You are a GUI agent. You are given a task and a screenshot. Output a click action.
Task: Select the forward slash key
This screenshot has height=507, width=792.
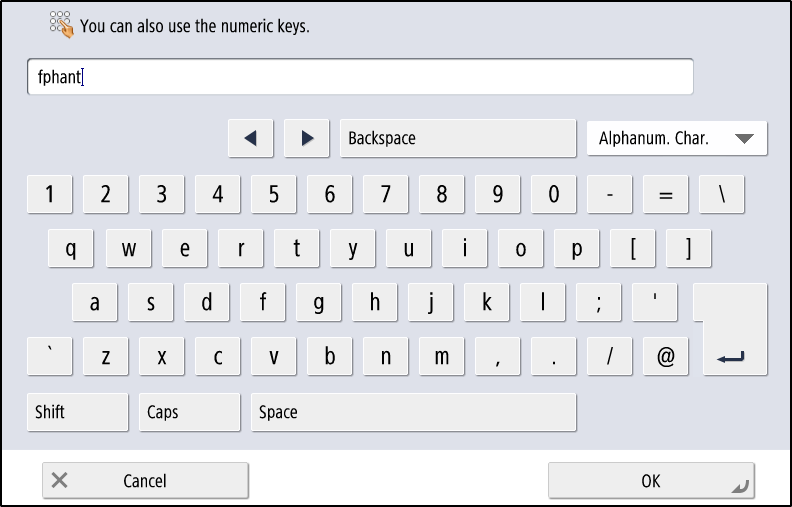tap(610, 357)
